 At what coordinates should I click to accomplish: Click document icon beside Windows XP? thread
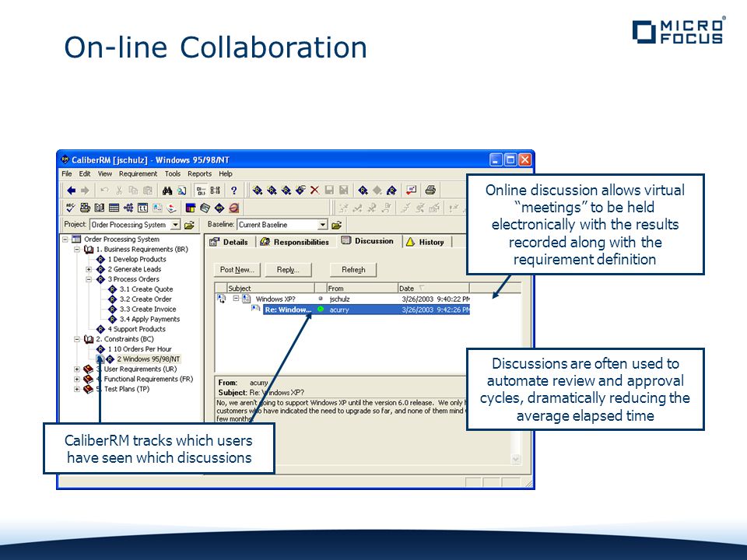[247, 299]
